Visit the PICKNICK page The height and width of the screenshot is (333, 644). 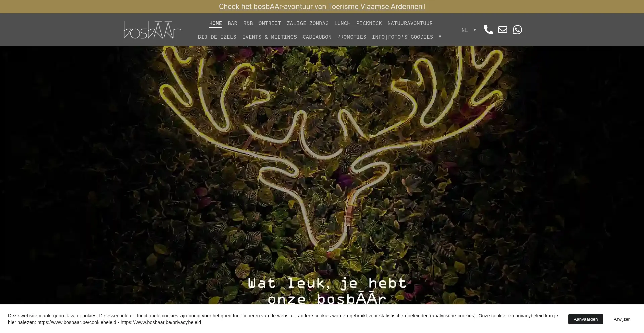tap(369, 23)
